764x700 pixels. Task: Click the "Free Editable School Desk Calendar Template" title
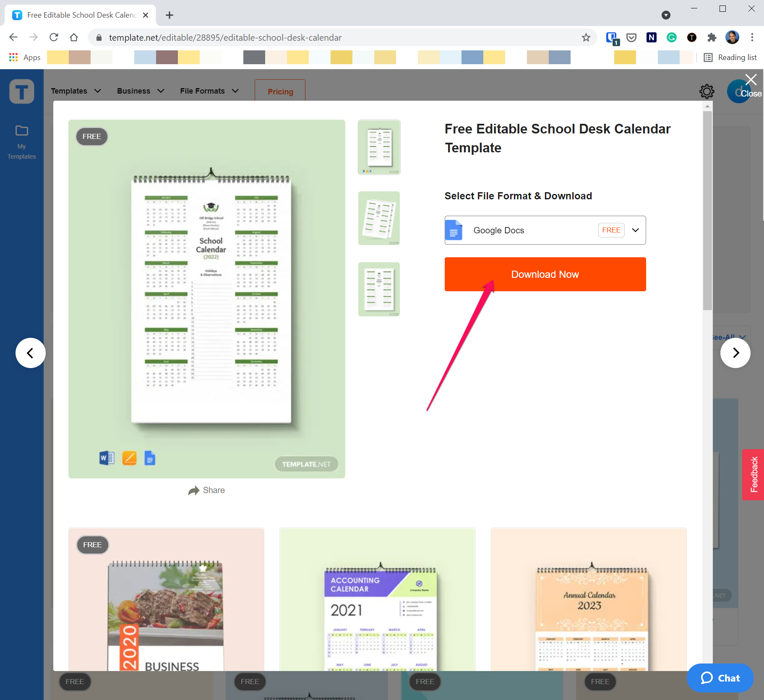pyautogui.click(x=558, y=138)
